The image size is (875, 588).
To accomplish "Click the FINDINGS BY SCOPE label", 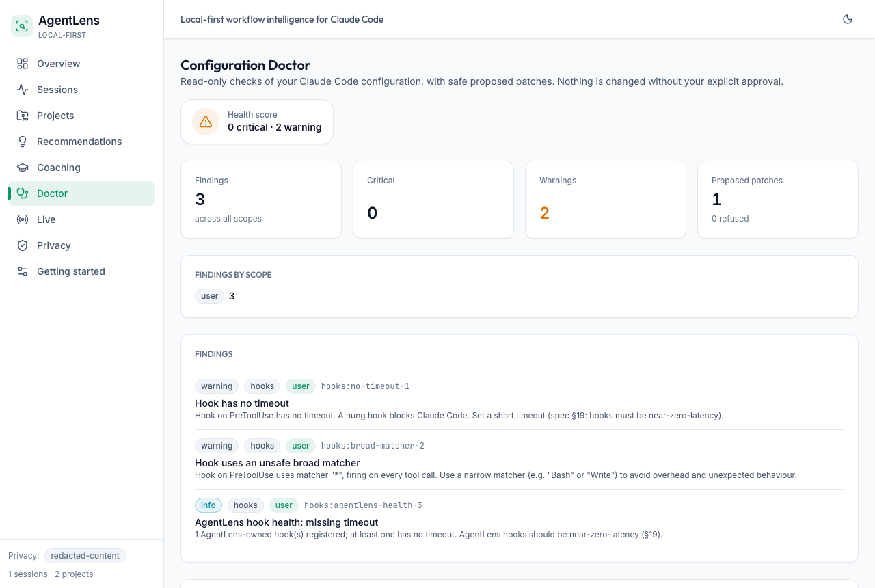I will coord(233,275).
